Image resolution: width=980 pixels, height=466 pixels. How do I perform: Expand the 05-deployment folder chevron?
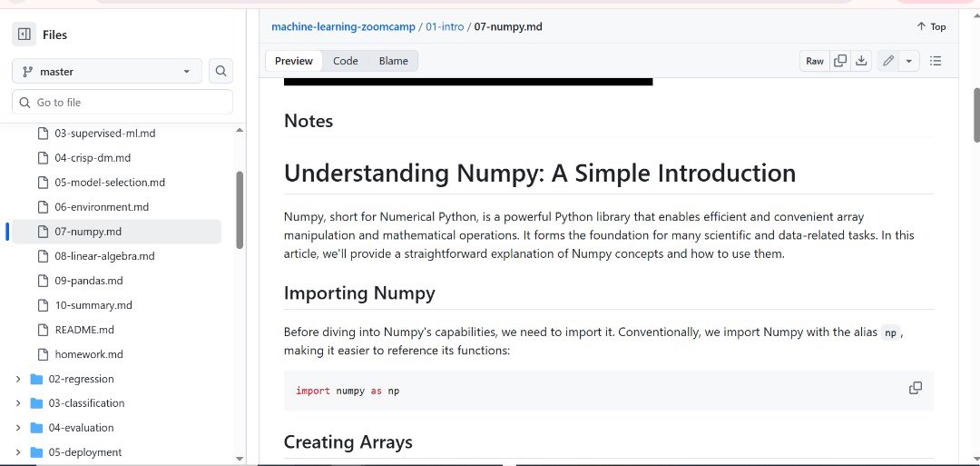coord(18,451)
